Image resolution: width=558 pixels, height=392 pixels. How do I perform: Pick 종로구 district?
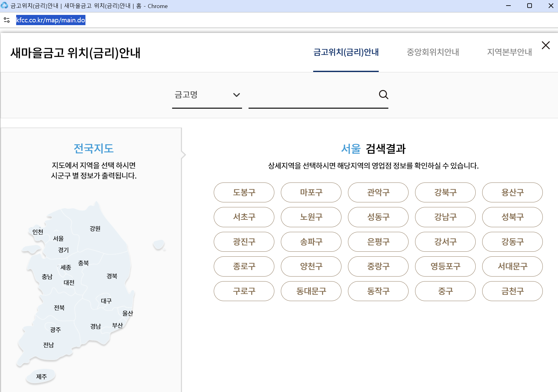[244, 266]
